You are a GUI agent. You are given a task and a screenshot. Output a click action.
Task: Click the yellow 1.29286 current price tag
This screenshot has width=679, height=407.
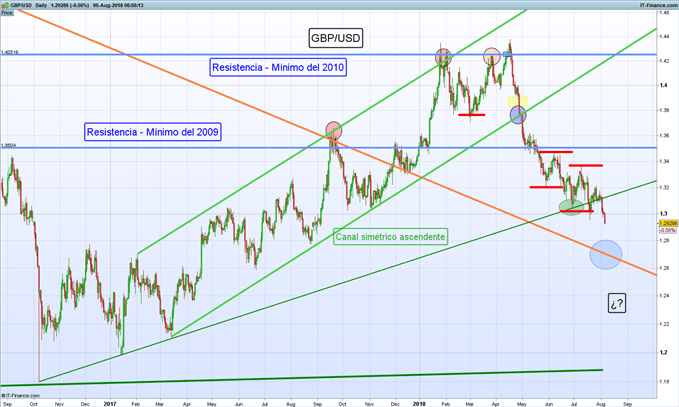(668, 223)
